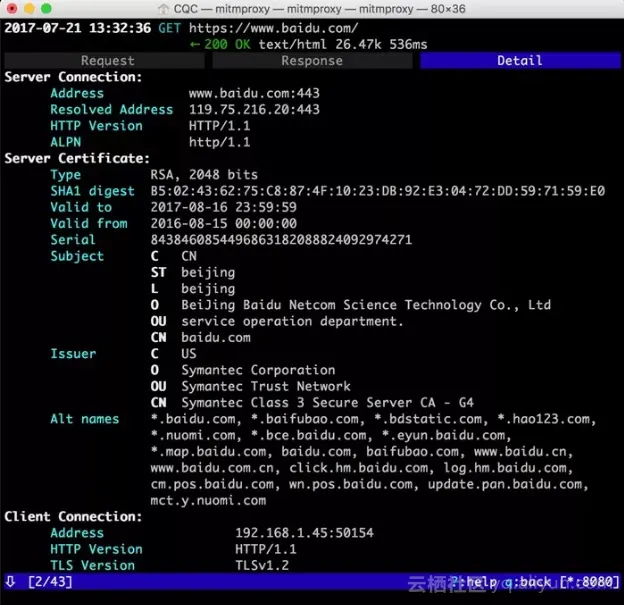Click TLS Version value TLSv1.2
This screenshot has height=605, width=624.
coord(262,566)
